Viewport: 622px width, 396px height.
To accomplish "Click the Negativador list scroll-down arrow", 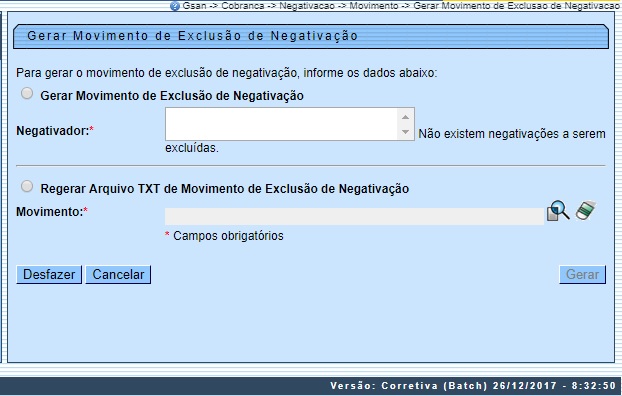I will (x=405, y=132).
